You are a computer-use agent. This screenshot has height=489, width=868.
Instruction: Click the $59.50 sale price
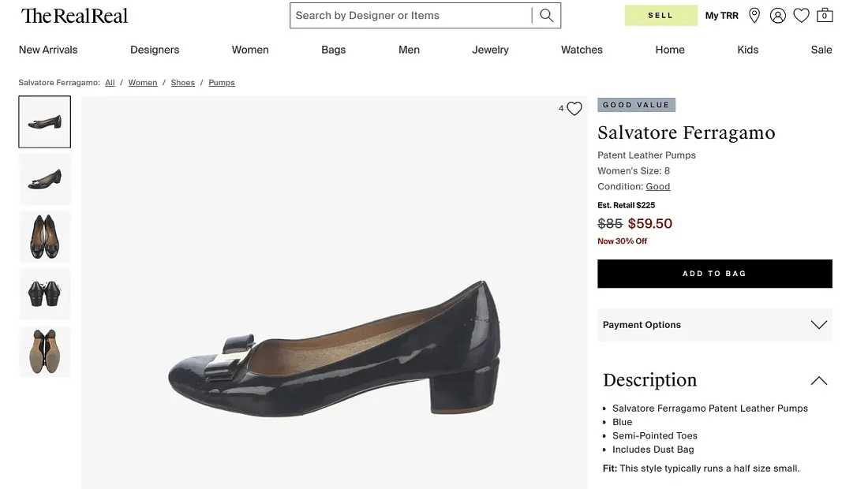[x=650, y=223]
